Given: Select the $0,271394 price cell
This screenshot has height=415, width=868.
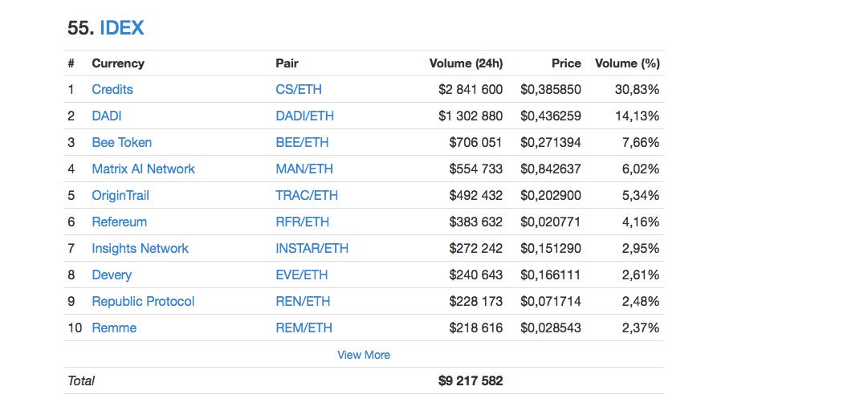Looking at the screenshot, I should click(551, 143).
